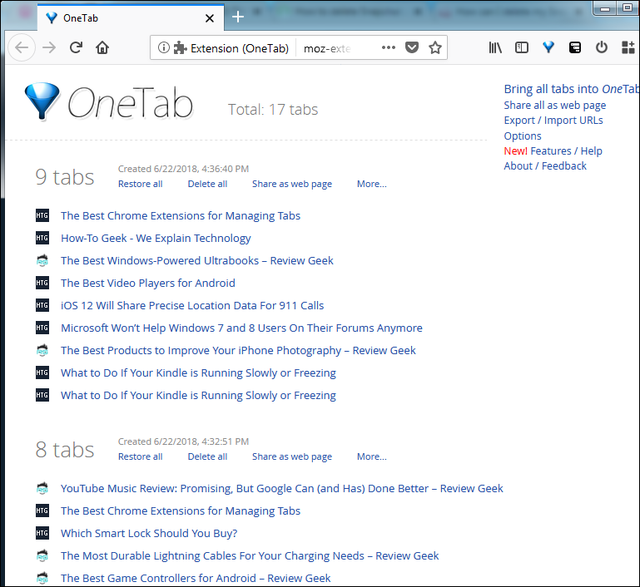Open How-To Geek - We Explain Technology link
Screen dimensions: 640x587
coord(156,238)
